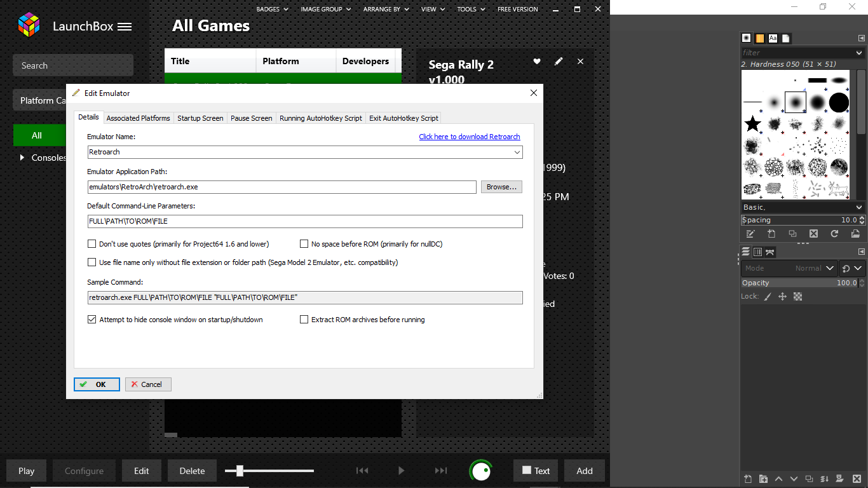Uncheck Attempt to hide console window
Viewport: 868px width, 488px height.
click(92, 320)
